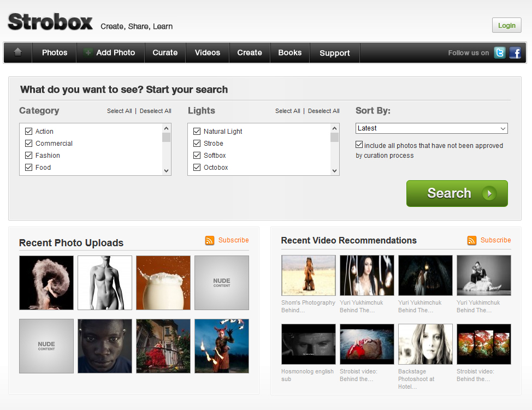Click the arrow icon on Search button
Screen dimensions: 532x410
pyautogui.click(x=489, y=193)
